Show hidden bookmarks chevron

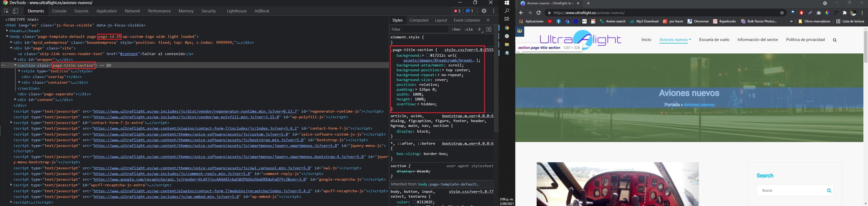coord(791,22)
